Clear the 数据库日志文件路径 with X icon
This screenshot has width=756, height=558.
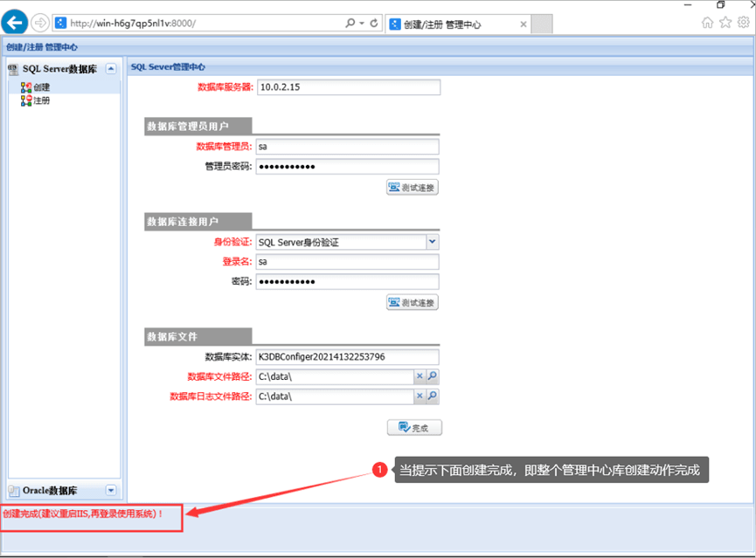(420, 396)
